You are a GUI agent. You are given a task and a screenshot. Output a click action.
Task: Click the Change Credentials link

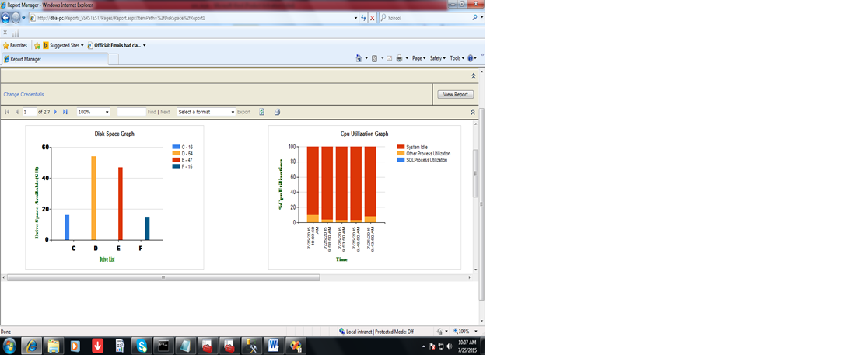coord(23,94)
